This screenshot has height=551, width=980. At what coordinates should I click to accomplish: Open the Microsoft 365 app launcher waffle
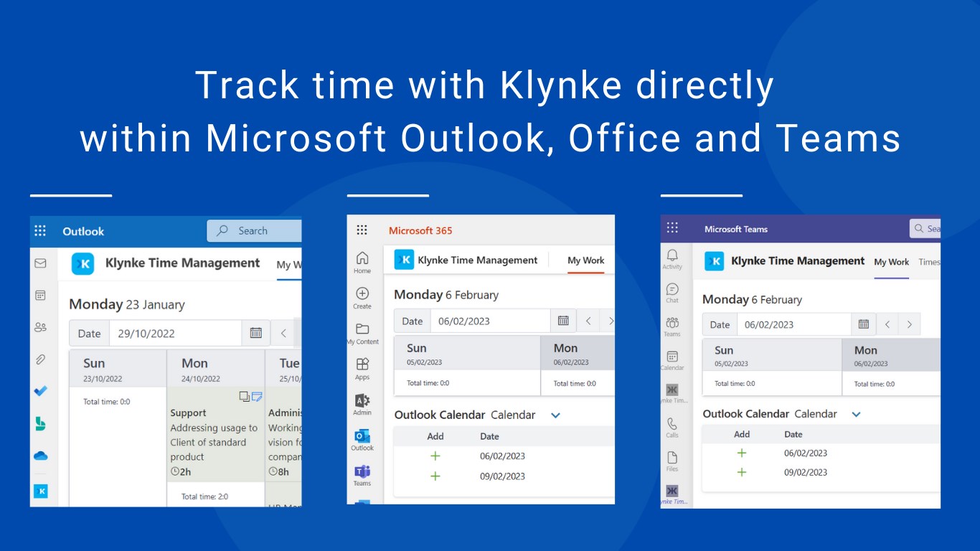click(x=362, y=230)
